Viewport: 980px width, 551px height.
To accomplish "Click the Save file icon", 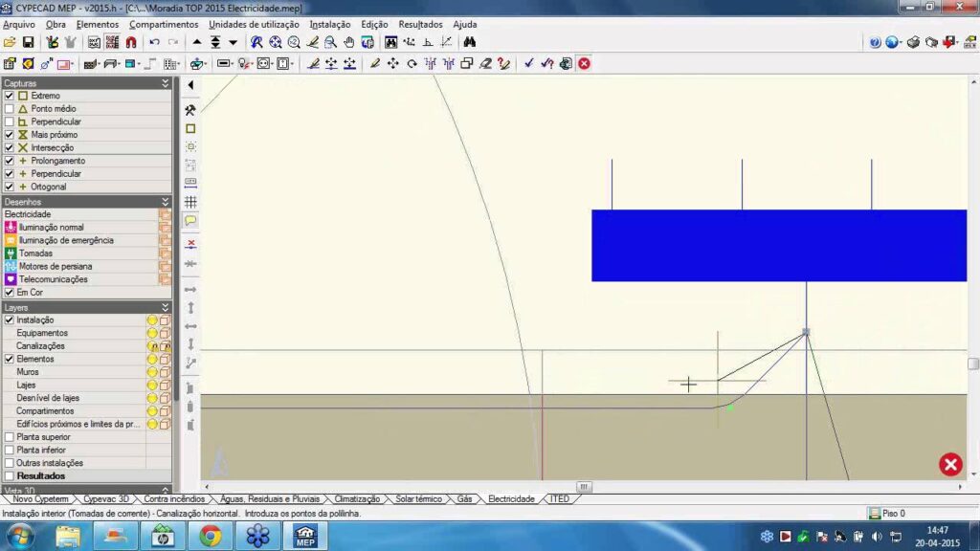I will (28, 42).
